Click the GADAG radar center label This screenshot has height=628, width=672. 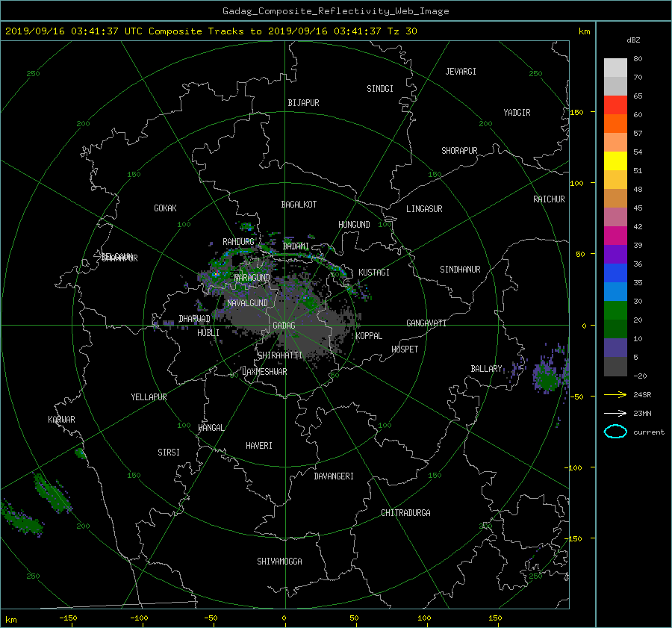click(x=284, y=326)
